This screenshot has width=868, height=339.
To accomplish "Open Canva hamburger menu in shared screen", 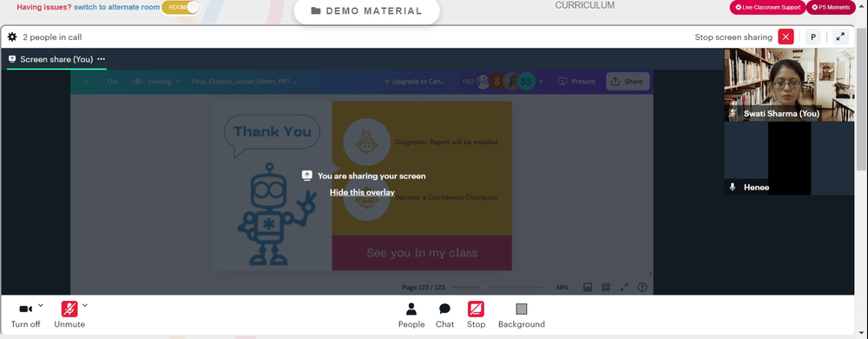I will click(x=87, y=82).
